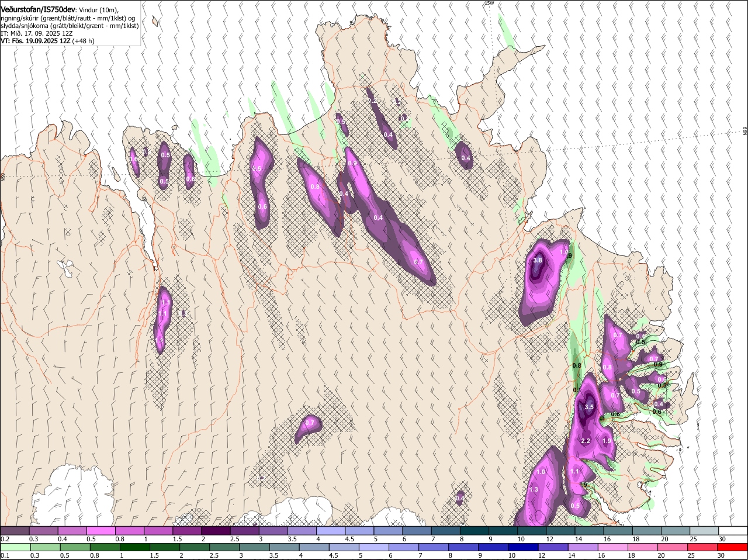Click the map title 'Veðurstofan/IS750dev'
Screen dimensions: 748x560
38,10
